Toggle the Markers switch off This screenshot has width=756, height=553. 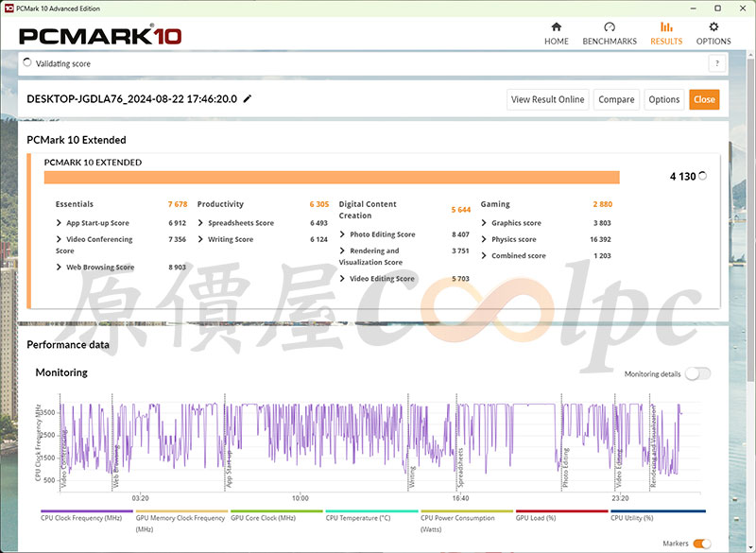[x=702, y=544]
